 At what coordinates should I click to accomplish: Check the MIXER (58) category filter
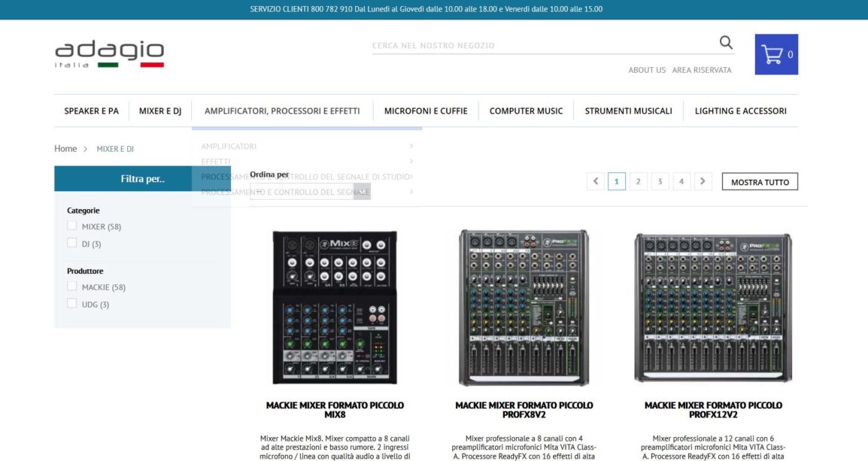point(72,226)
